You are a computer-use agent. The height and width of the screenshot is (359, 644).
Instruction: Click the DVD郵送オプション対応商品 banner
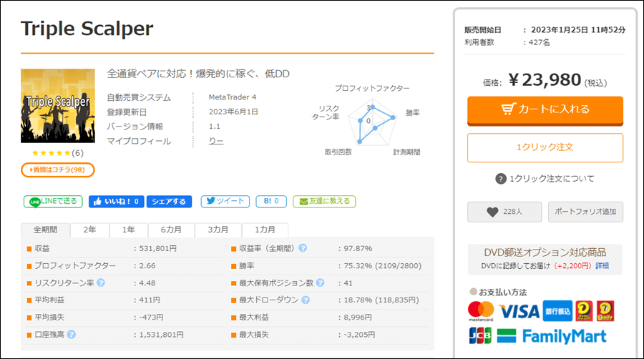point(545,260)
